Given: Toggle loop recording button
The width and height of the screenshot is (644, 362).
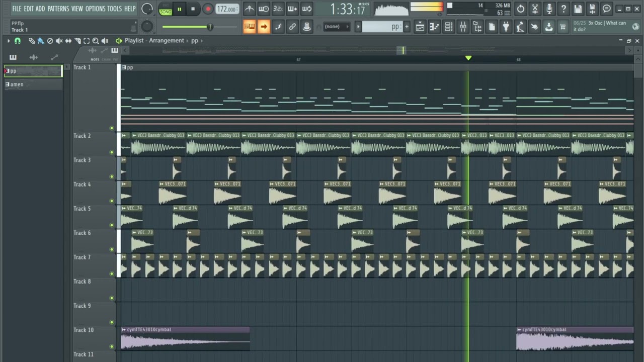Looking at the screenshot, I should coord(307,9).
